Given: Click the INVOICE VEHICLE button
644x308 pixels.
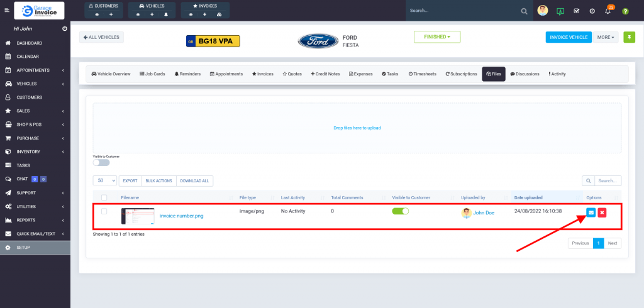Looking at the screenshot, I should [x=569, y=37].
